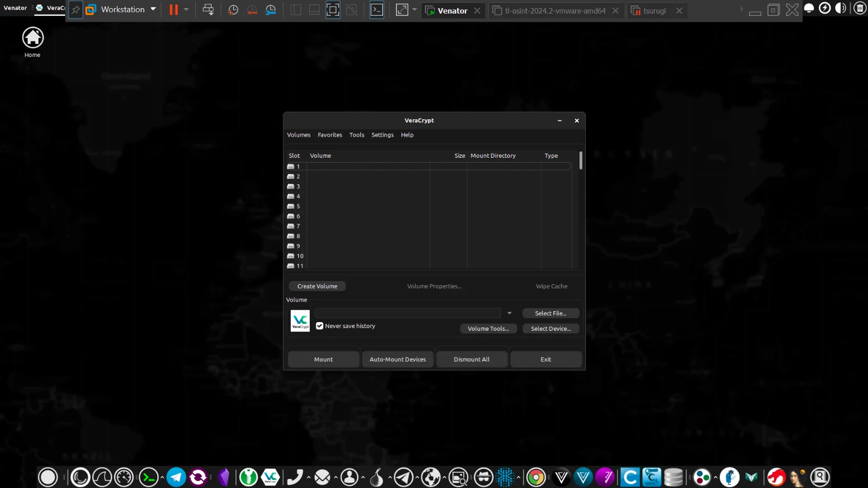Image resolution: width=868 pixels, height=488 pixels.
Task: Open the Favorites menu
Action: pyautogui.click(x=330, y=135)
